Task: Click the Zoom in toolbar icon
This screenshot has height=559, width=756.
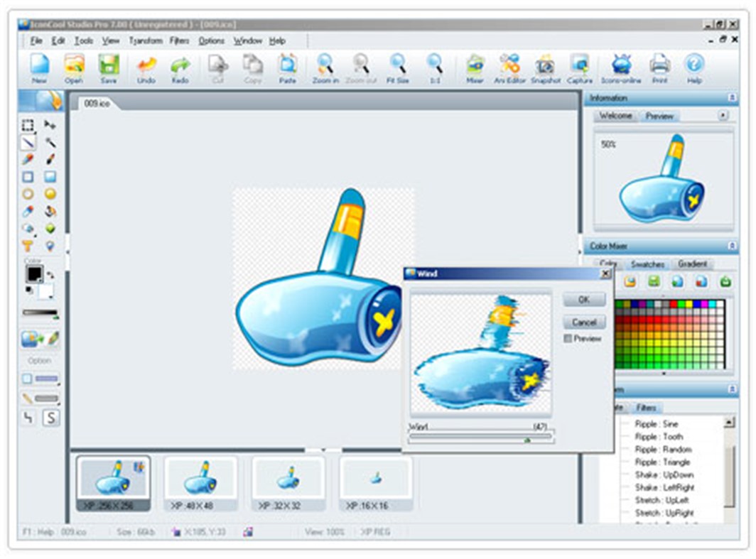Action: pyautogui.click(x=325, y=68)
